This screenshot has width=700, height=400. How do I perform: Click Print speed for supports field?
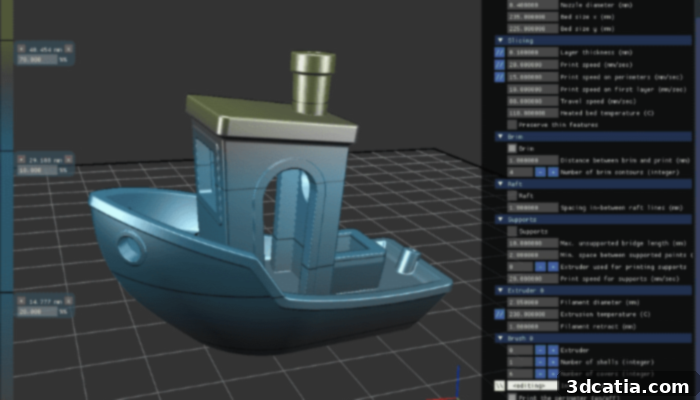[533, 279]
